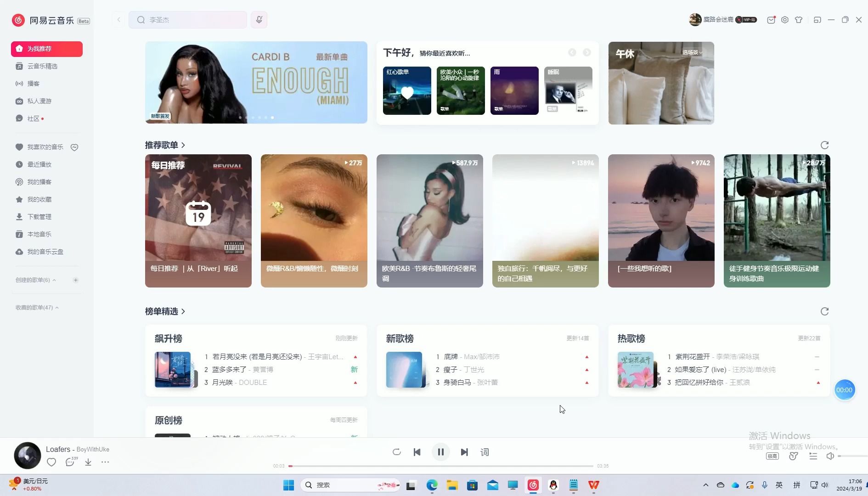Show next guess-you-like playlists arrow
Screen dimensions: 868x496
click(x=587, y=53)
